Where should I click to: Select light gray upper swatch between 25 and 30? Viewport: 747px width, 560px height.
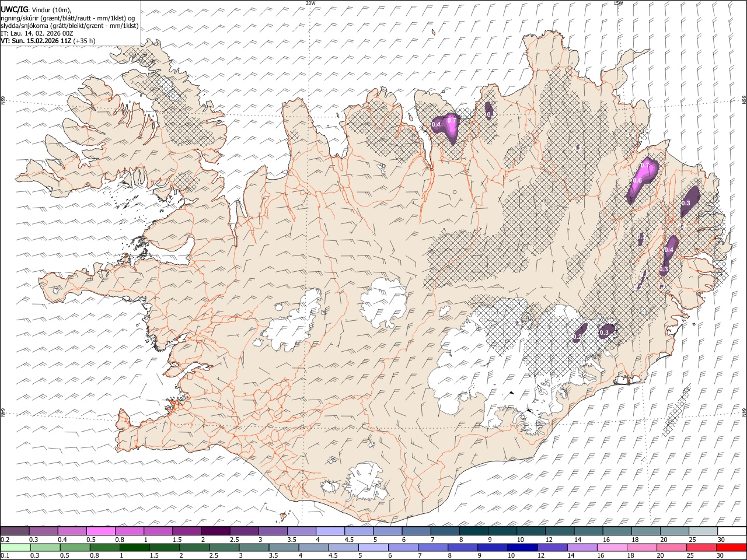click(x=702, y=531)
